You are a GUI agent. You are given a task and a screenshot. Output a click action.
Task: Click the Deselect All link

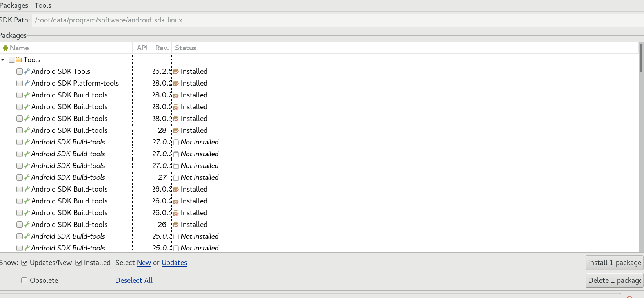click(134, 280)
